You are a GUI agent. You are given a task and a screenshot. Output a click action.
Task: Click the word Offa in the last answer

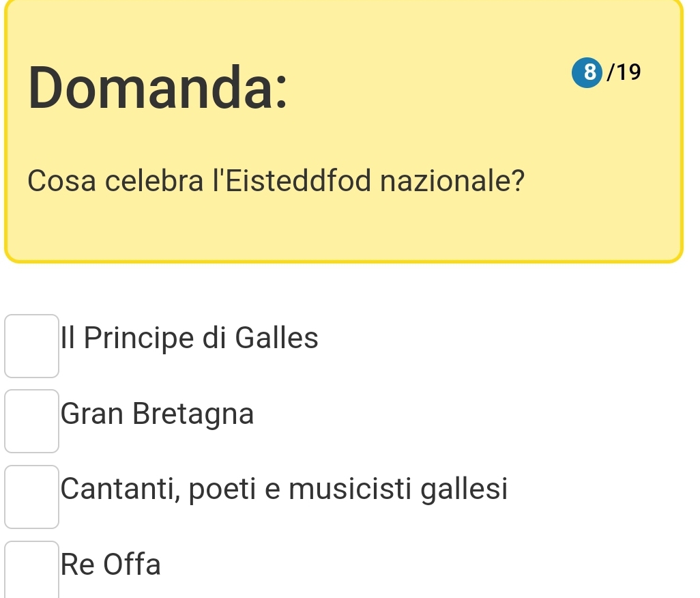tap(132, 565)
